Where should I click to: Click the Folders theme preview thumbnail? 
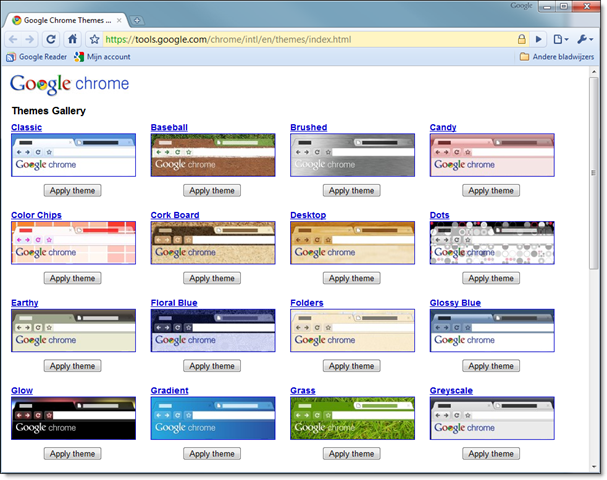point(352,330)
